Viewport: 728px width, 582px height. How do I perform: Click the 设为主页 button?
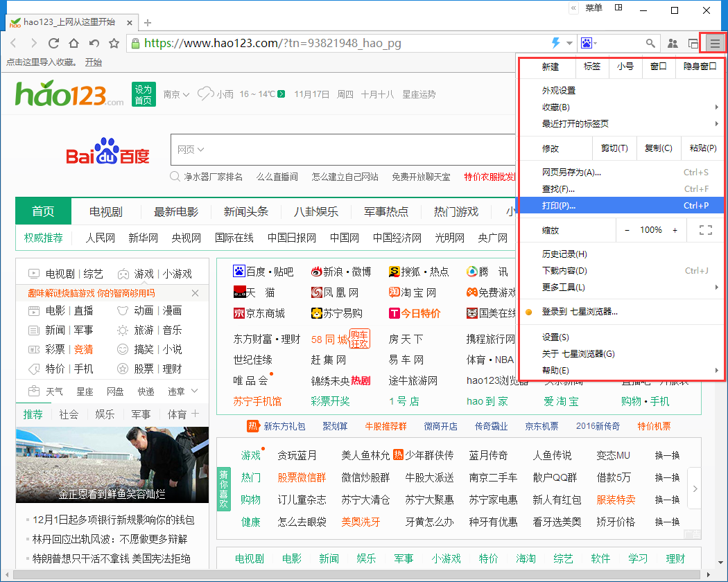click(141, 94)
